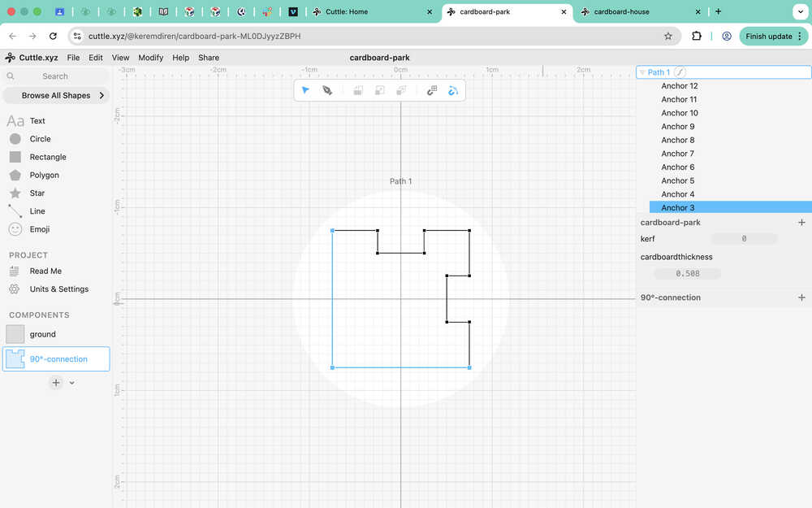Viewport: 812px width, 508px height.
Task: Open the dropdown arrow next to add component
Action: tap(72, 383)
